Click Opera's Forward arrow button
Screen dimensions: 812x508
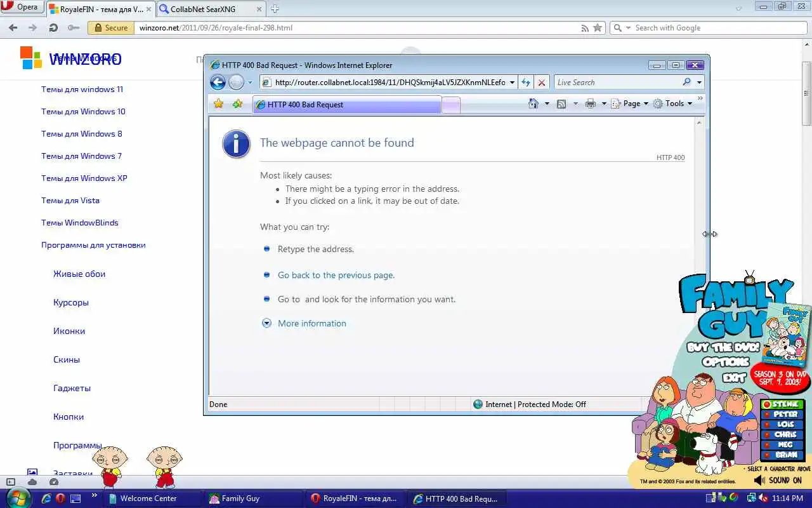pos(33,28)
